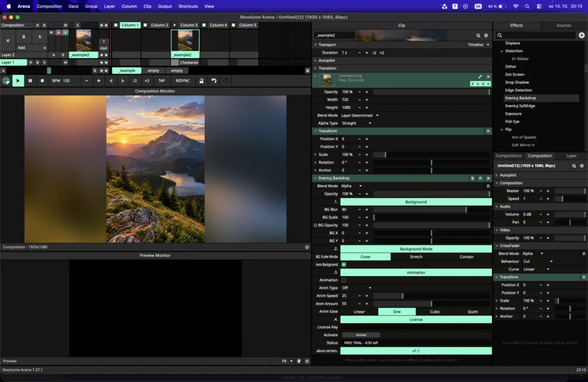Click the undo arrow icon
The image size is (588, 382).
point(214,80)
